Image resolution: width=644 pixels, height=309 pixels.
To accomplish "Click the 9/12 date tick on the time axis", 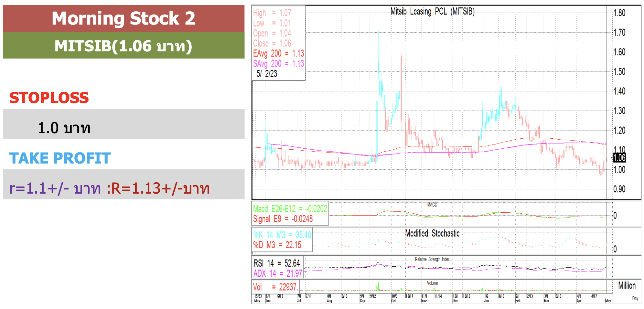I will (373, 296).
